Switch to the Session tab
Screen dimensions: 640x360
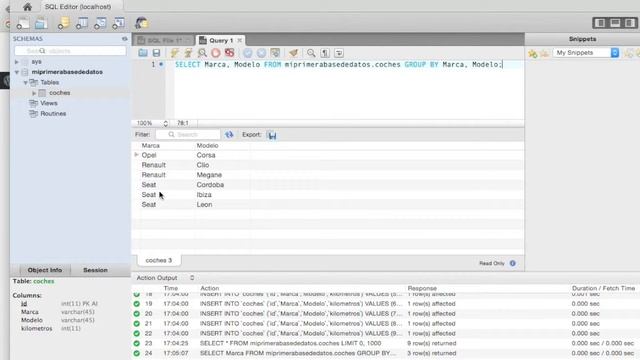click(96, 270)
